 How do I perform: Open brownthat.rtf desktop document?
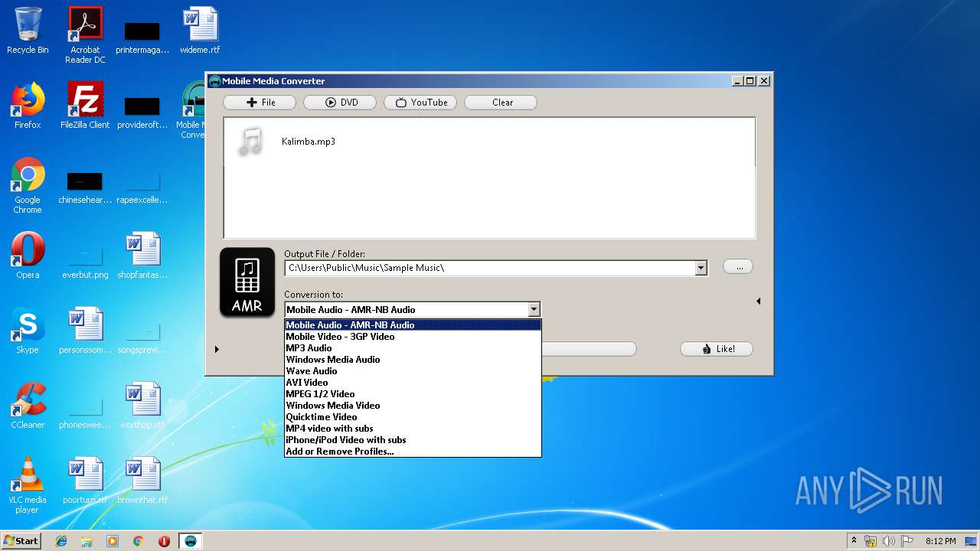[x=142, y=481]
